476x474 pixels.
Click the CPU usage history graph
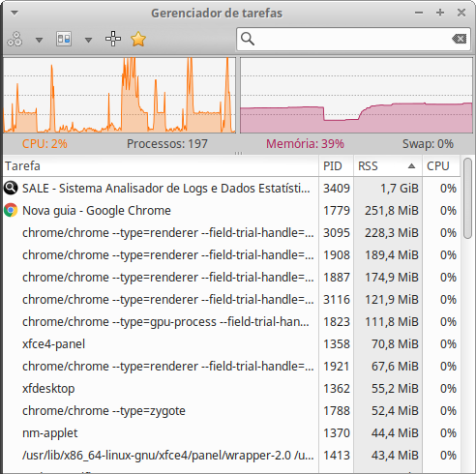[x=120, y=95]
